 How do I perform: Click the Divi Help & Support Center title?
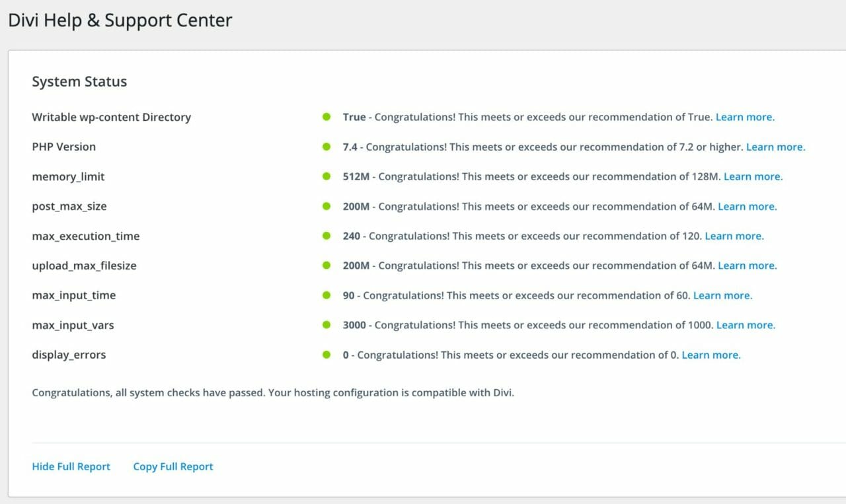pyautogui.click(x=120, y=20)
